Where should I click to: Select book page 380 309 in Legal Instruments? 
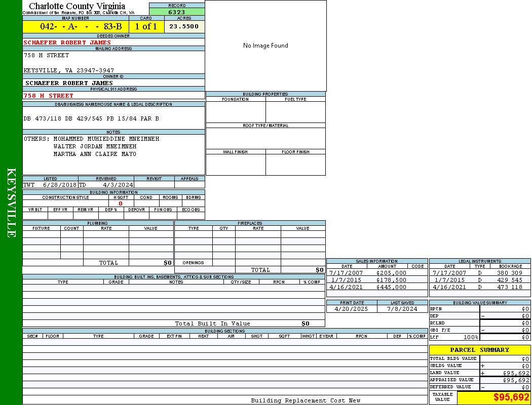coord(510,273)
